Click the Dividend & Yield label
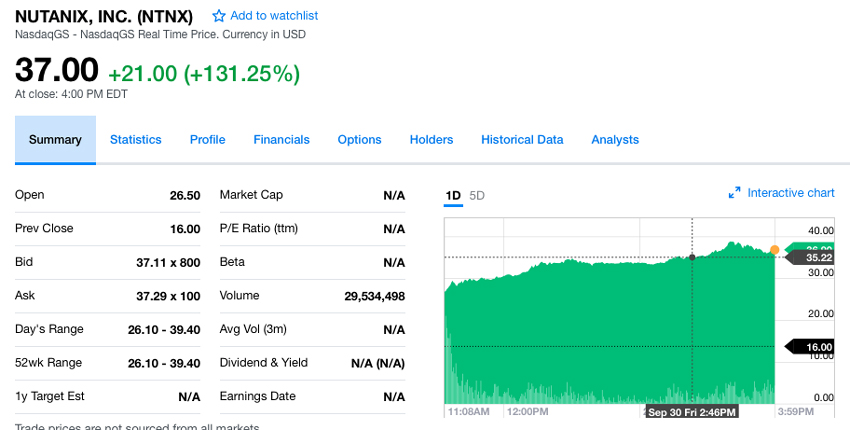 pyautogui.click(x=263, y=362)
